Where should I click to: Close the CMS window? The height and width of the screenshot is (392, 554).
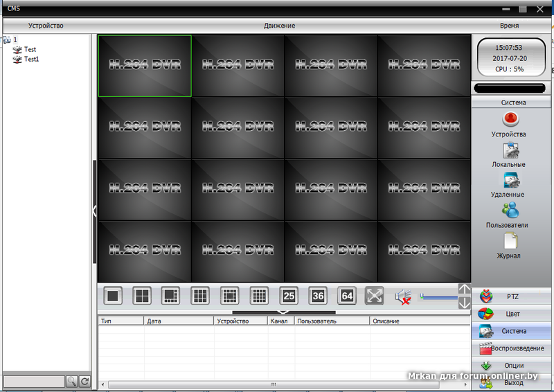[540, 10]
